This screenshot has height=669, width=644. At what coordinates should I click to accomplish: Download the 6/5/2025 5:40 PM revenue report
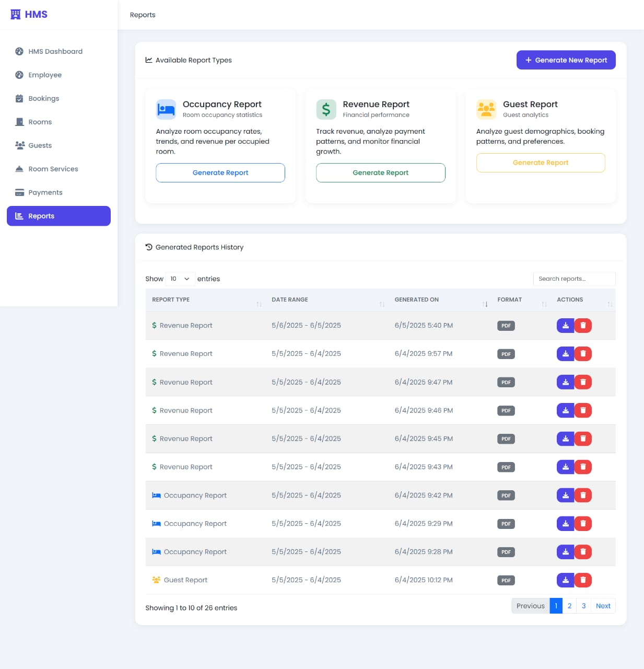pos(565,326)
